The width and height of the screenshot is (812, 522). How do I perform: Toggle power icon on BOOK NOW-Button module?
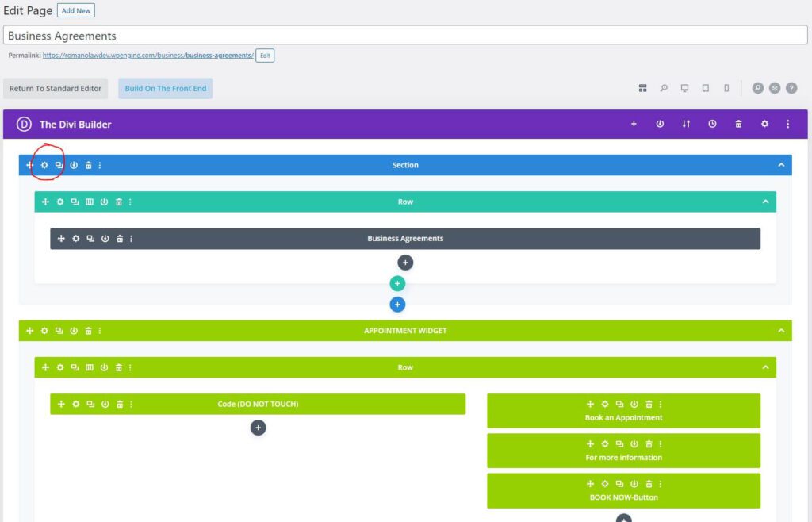point(634,484)
